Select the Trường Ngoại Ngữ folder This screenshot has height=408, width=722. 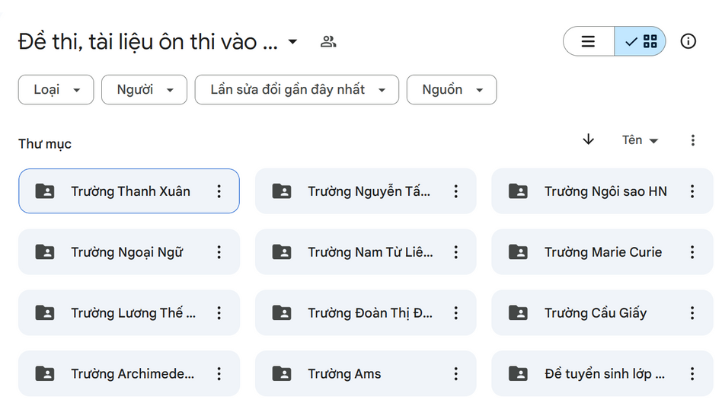pyautogui.click(x=126, y=252)
